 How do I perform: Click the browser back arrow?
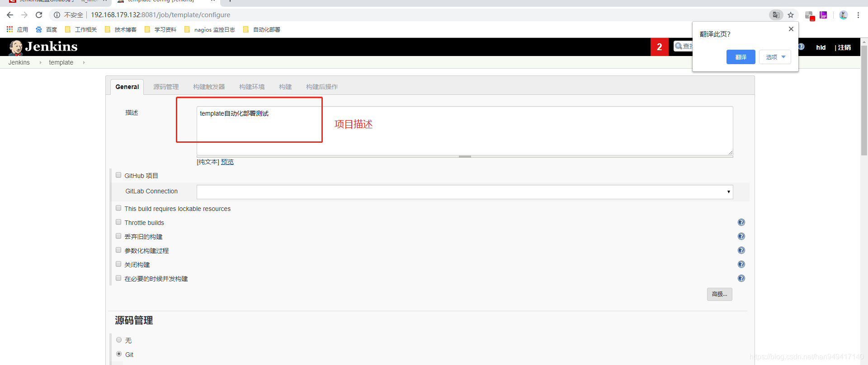[10, 15]
